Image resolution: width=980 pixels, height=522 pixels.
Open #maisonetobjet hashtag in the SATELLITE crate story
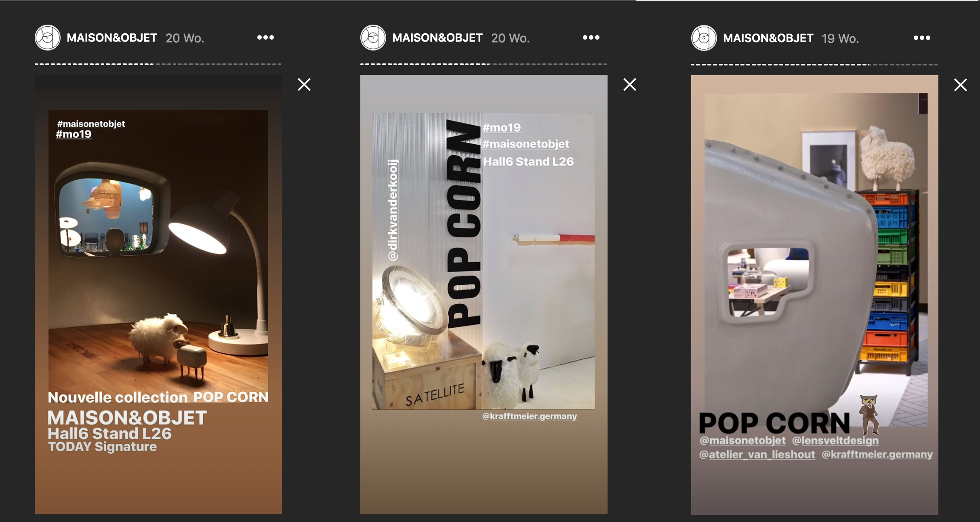(526, 144)
